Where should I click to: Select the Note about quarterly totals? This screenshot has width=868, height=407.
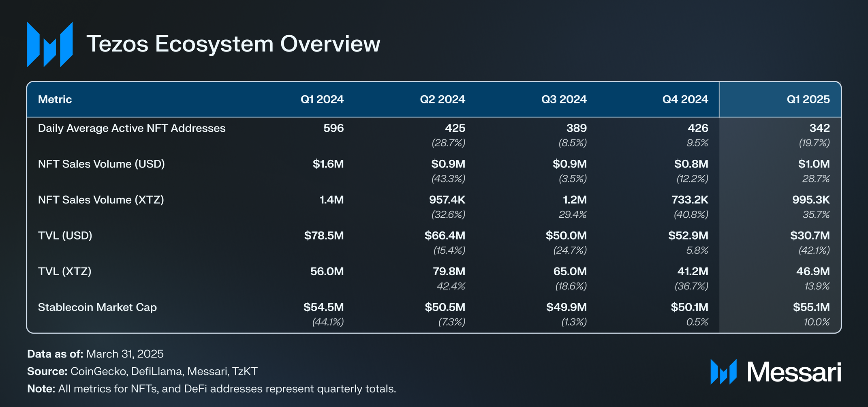(212, 389)
